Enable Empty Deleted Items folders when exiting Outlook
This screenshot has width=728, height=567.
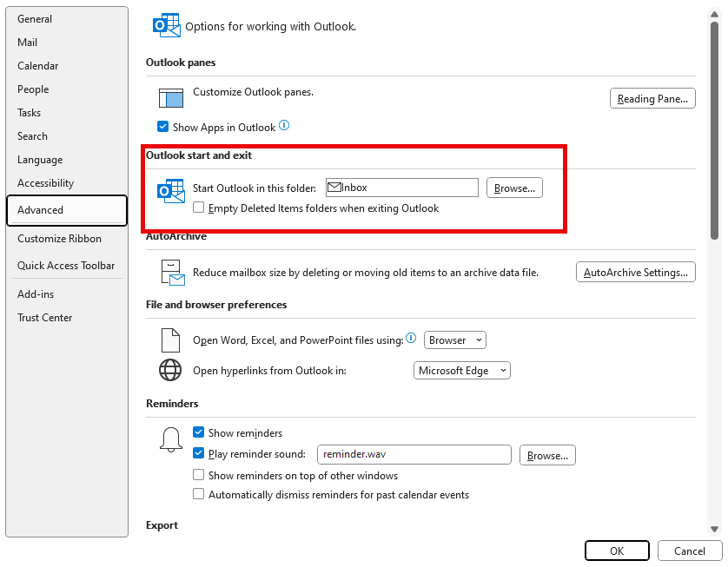(199, 208)
